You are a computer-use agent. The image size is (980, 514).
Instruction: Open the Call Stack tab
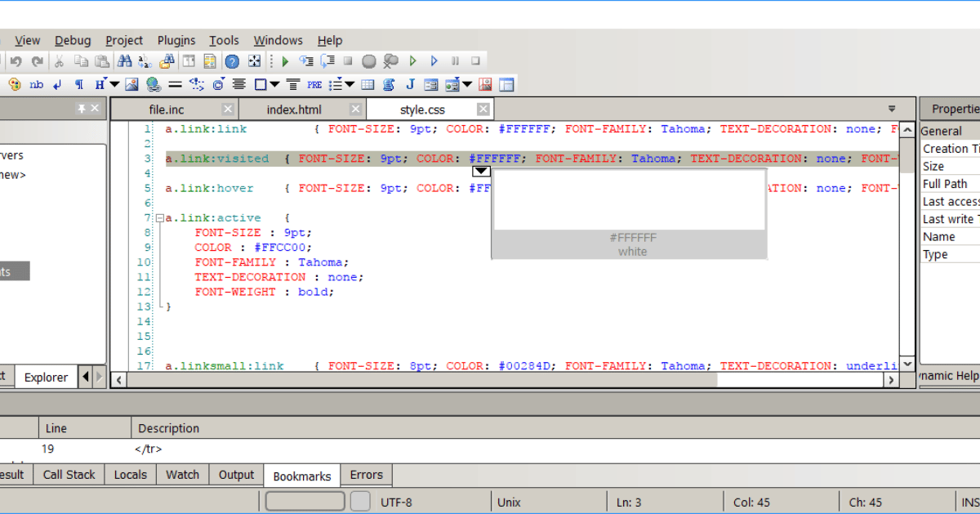69,475
